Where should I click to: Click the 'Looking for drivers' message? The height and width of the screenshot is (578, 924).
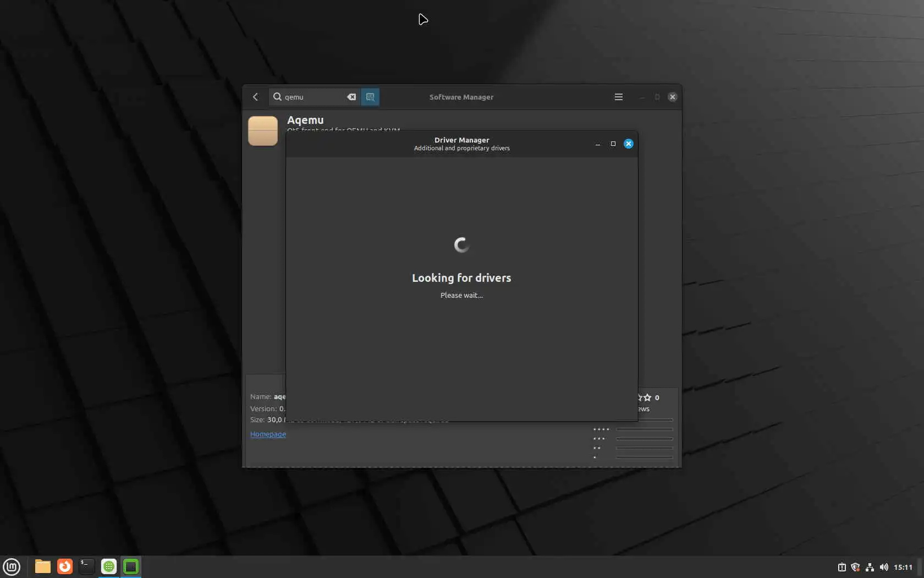point(461,278)
